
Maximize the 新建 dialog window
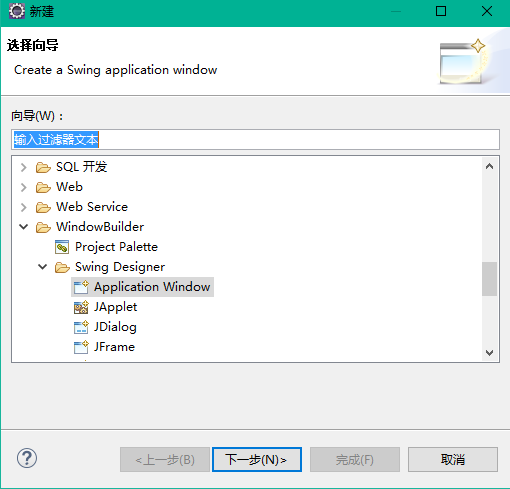441,11
